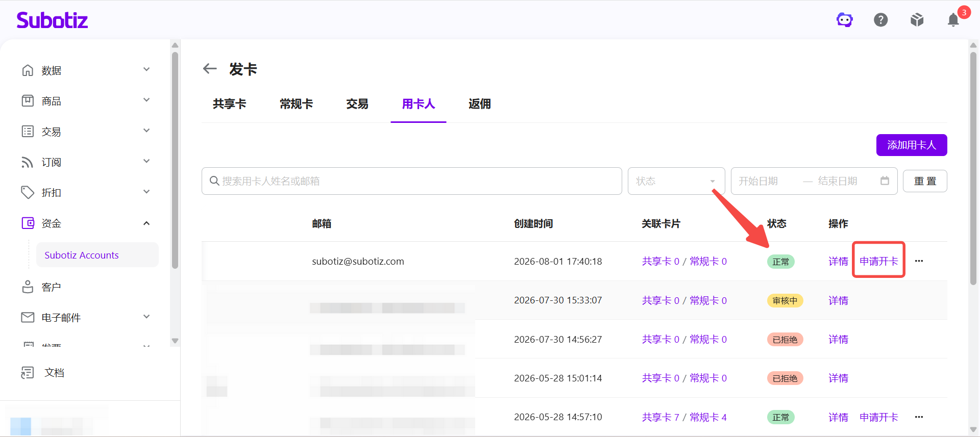Click 共享卡 0 / 常规卡 0 in first row
Screen dimensions: 980x437
click(x=684, y=261)
